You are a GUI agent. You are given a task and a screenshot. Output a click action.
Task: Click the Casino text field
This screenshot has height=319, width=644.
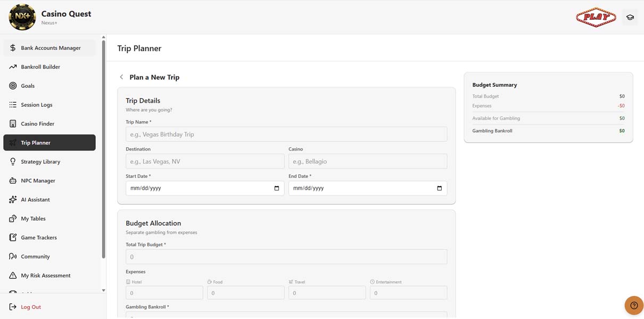[x=367, y=162]
